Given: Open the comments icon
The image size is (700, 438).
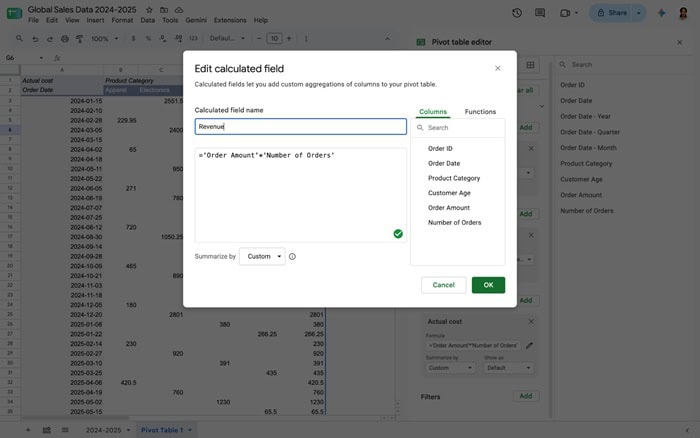Looking at the screenshot, I should (540, 13).
